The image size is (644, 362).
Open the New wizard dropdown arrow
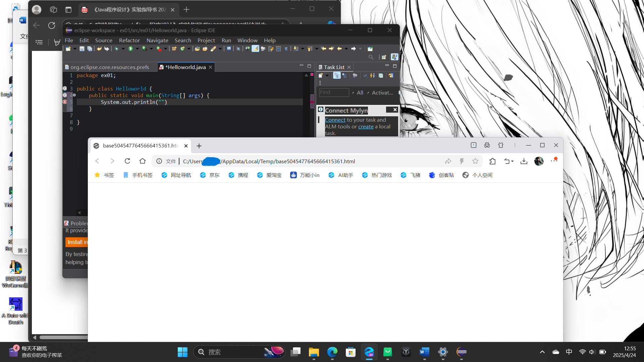click(x=75, y=49)
